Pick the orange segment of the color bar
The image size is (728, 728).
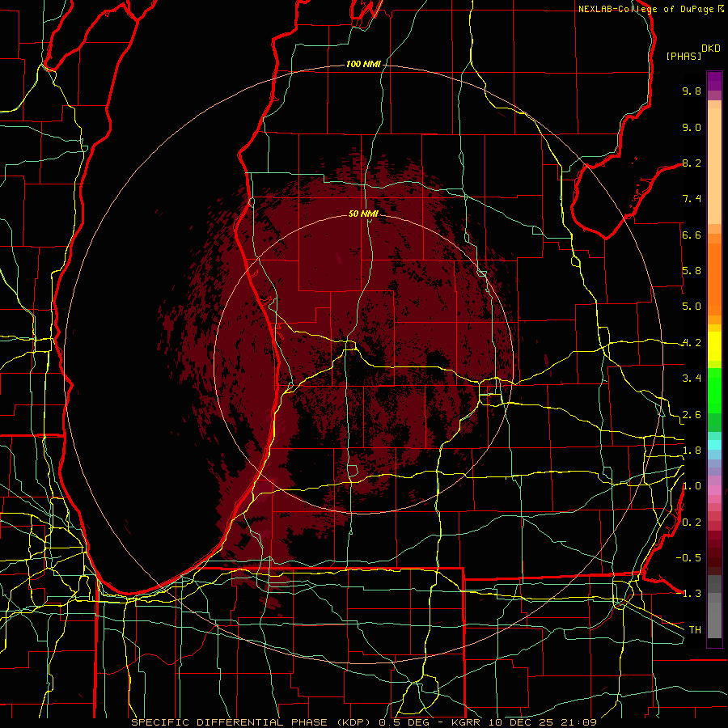714,278
